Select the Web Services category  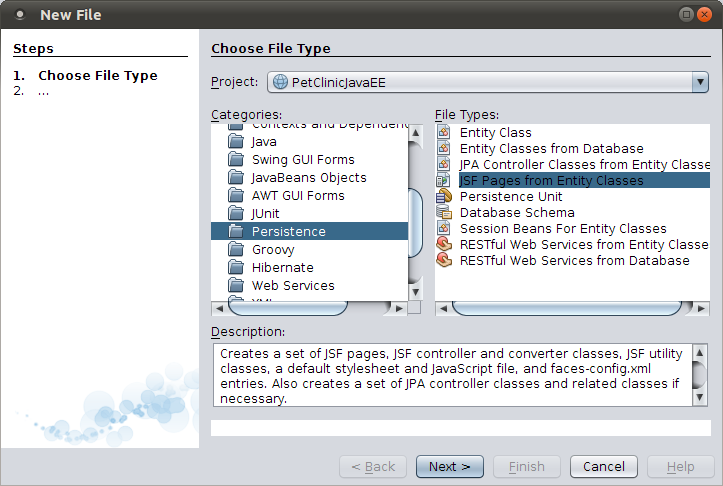click(x=293, y=286)
